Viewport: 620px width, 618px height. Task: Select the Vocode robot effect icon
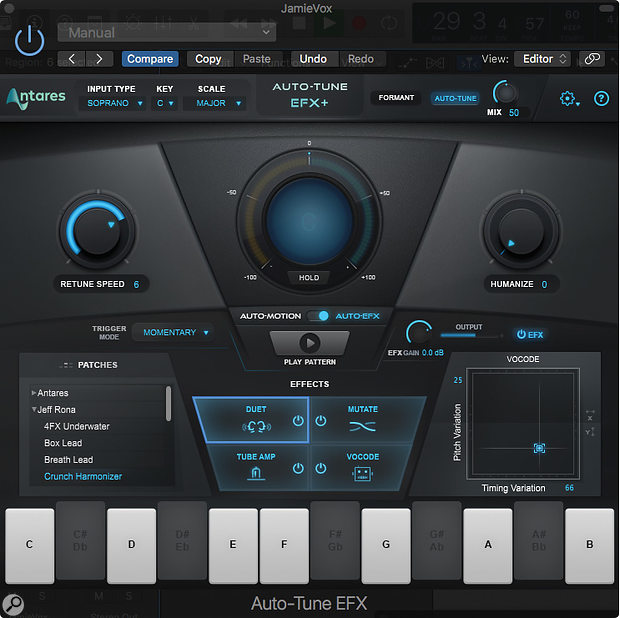point(362,474)
